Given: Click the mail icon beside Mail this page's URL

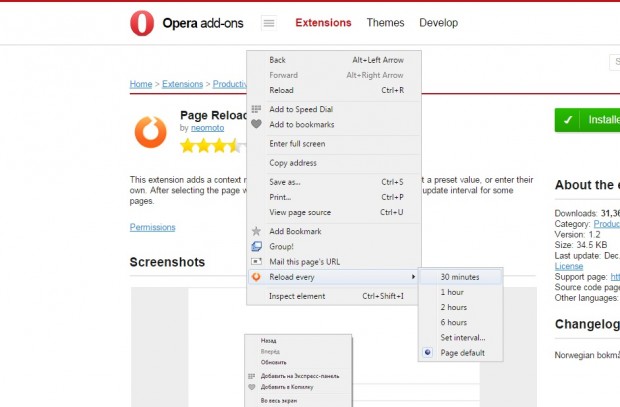Looking at the screenshot, I should pos(256,261).
